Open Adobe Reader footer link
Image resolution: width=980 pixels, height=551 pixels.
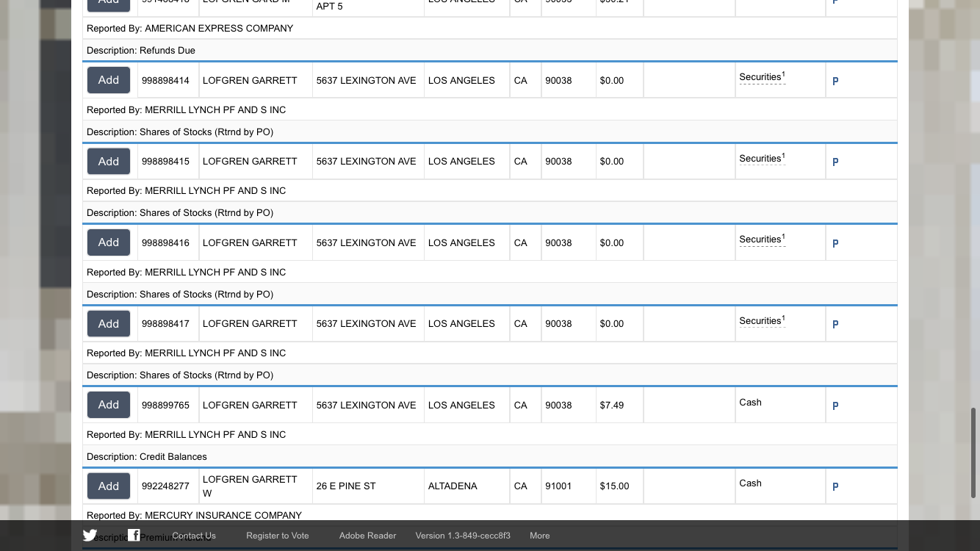tap(367, 536)
